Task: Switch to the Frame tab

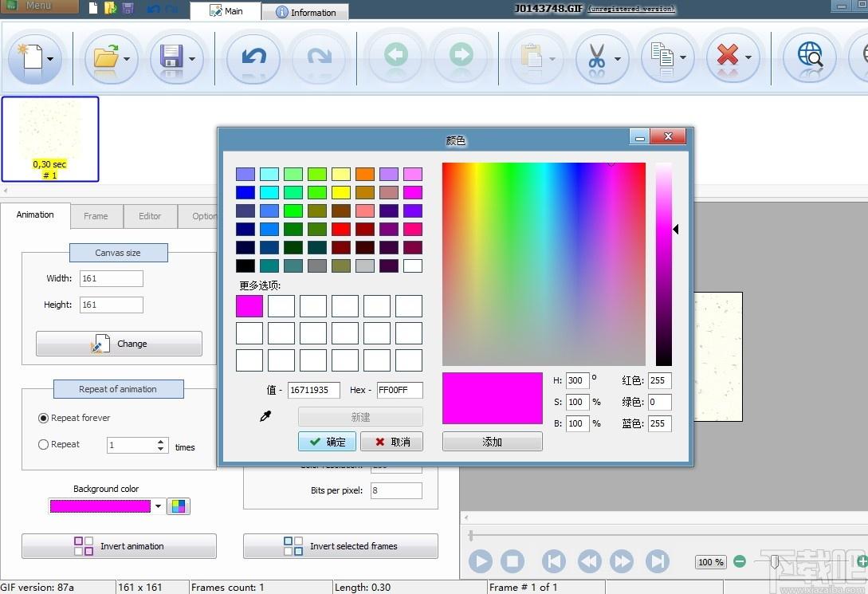Action: click(x=96, y=216)
